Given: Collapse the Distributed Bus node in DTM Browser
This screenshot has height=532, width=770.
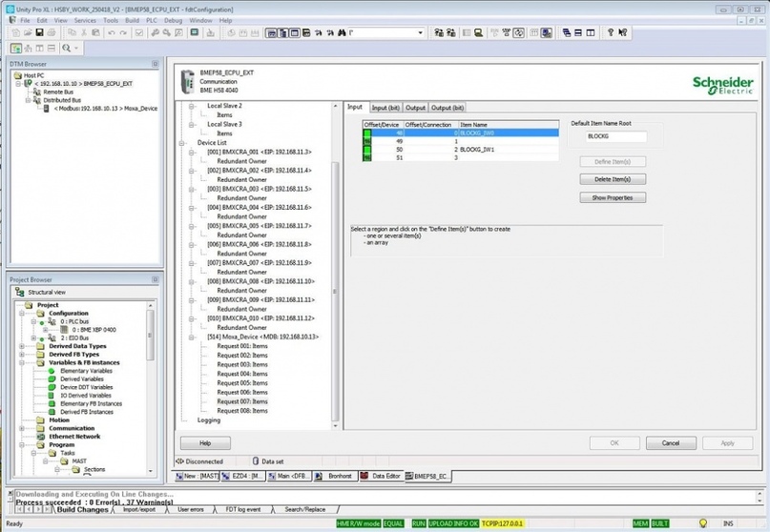Looking at the screenshot, I should pos(28,100).
